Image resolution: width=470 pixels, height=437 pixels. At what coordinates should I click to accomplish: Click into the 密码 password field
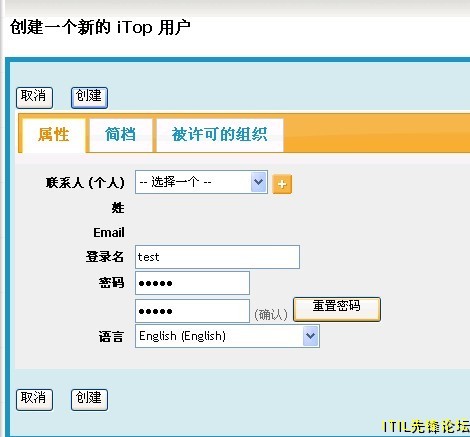192,283
